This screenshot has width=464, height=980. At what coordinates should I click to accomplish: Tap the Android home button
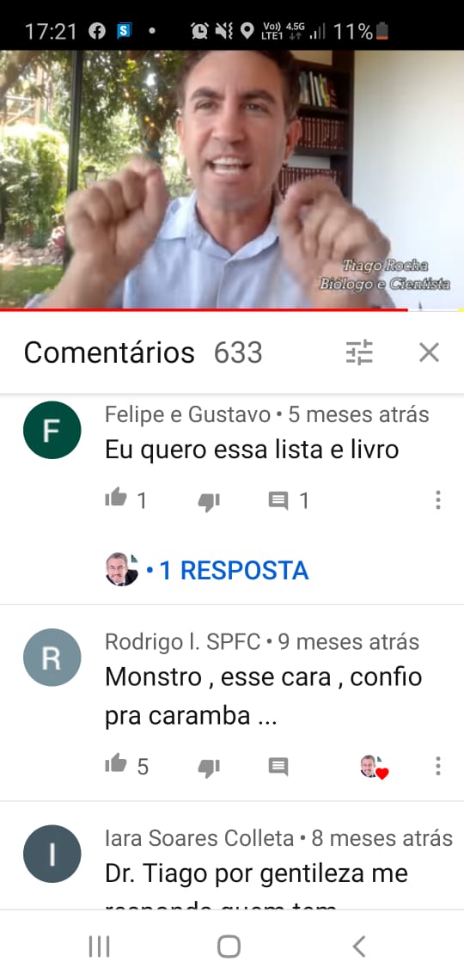229,946
